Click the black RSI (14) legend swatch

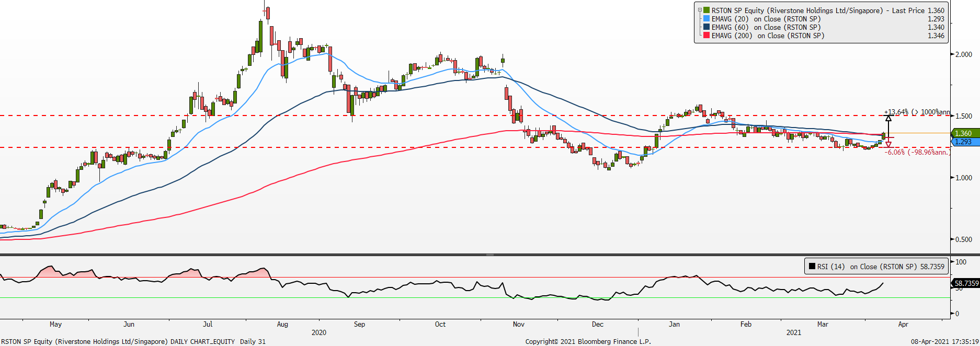click(x=812, y=267)
